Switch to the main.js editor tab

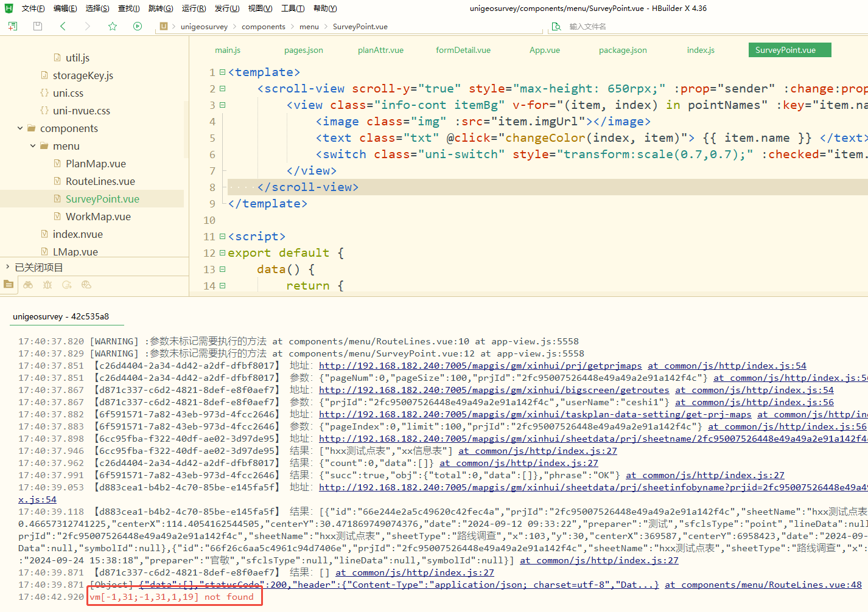pos(228,50)
